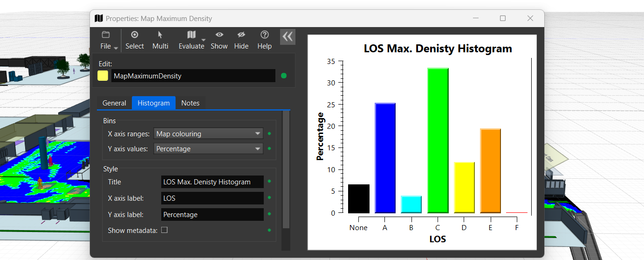Click the Evaluate map icon
644x260 pixels.
click(191, 35)
